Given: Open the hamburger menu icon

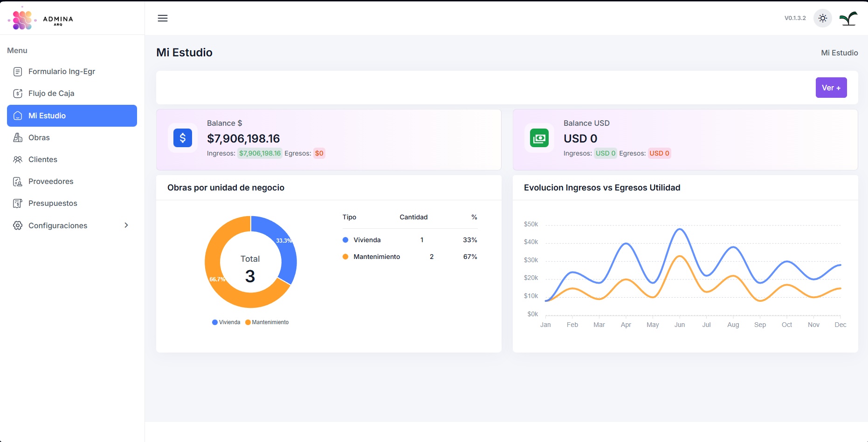Looking at the screenshot, I should pyautogui.click(x=162, y=18).
